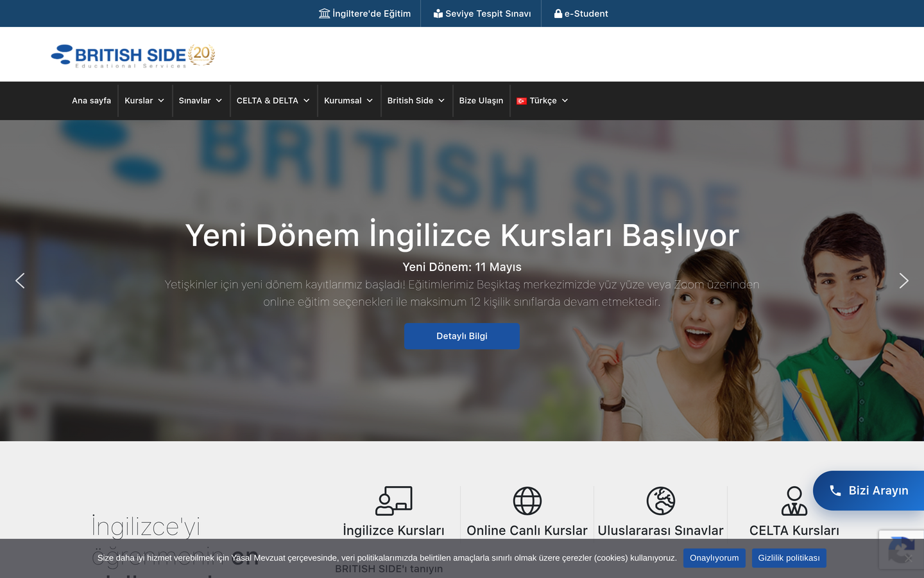This screenshot has width=924, height=578.
Task: Expand the Kurslar dropdown arrow
Action: (161, 101)
